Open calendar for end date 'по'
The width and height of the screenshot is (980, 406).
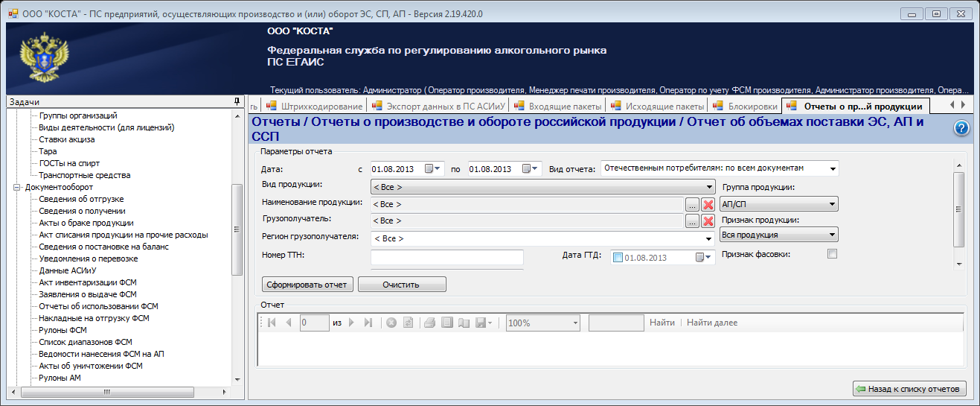[531, 168]
